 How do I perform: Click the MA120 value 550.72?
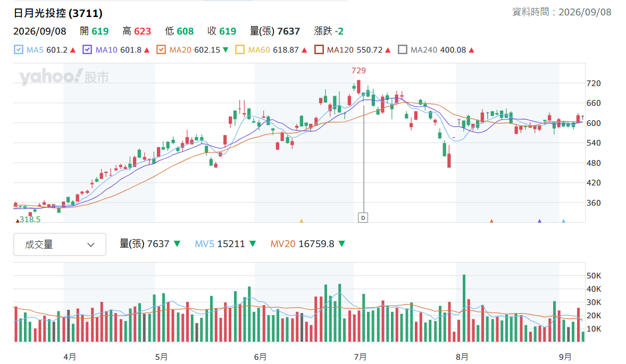(x=370, y=50)
